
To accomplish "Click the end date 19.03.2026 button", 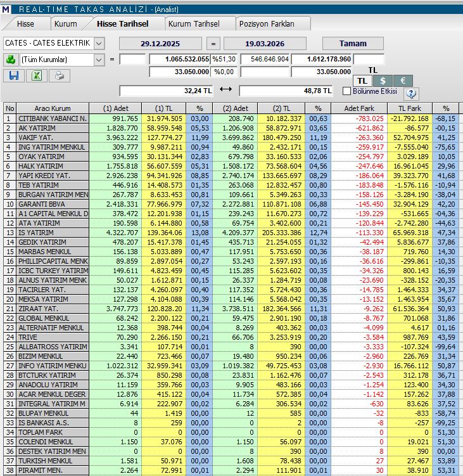I will [265, 43].
